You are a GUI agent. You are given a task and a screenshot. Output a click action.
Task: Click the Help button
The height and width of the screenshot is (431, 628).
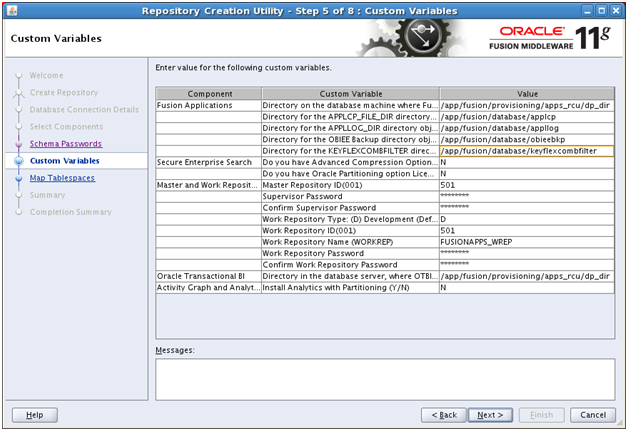35,415
